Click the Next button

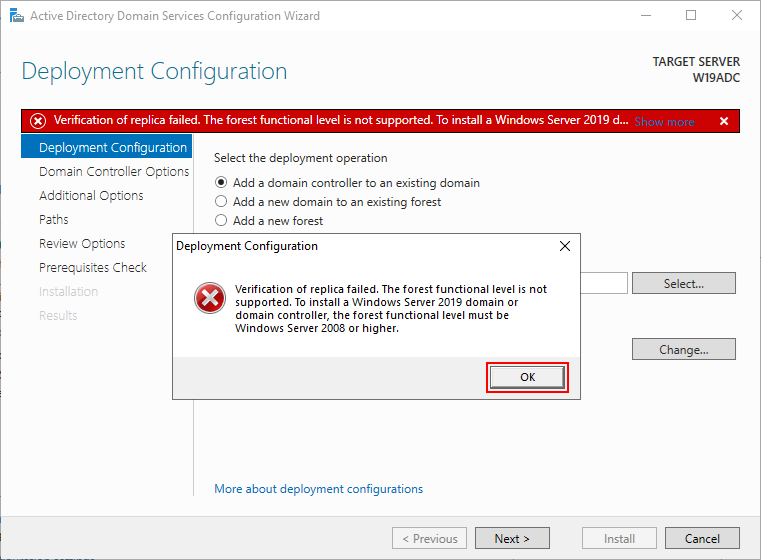click(512, 538)
